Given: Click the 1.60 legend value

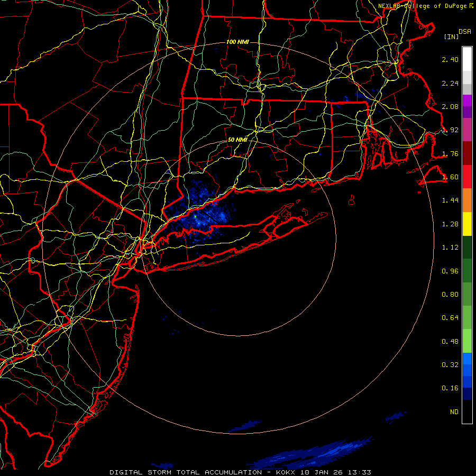Looking at the screenshot, I should [450, 177].
